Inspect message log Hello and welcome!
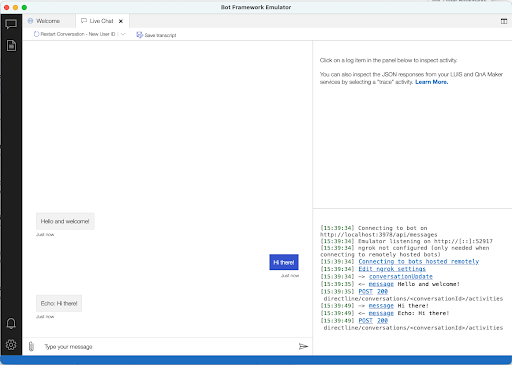The height and width of the screenshot is (365, 512). [x=381, y=284]
